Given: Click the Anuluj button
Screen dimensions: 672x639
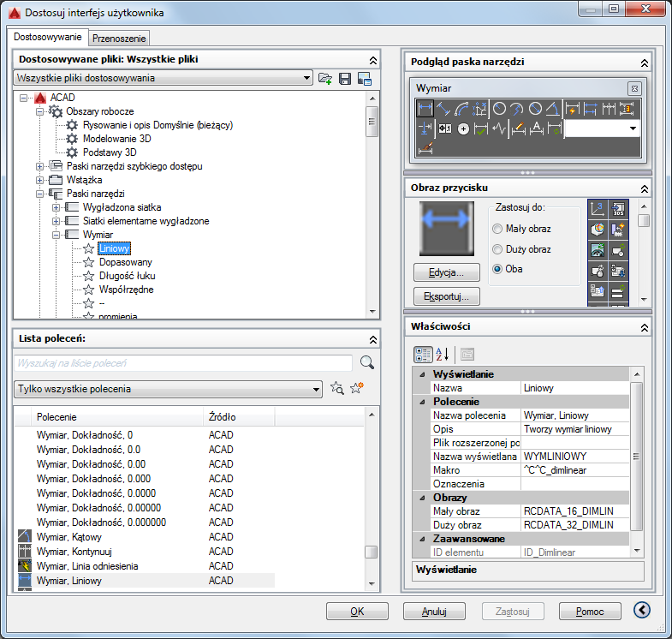Looking at the screenshot, I should (x=434, y=611).
